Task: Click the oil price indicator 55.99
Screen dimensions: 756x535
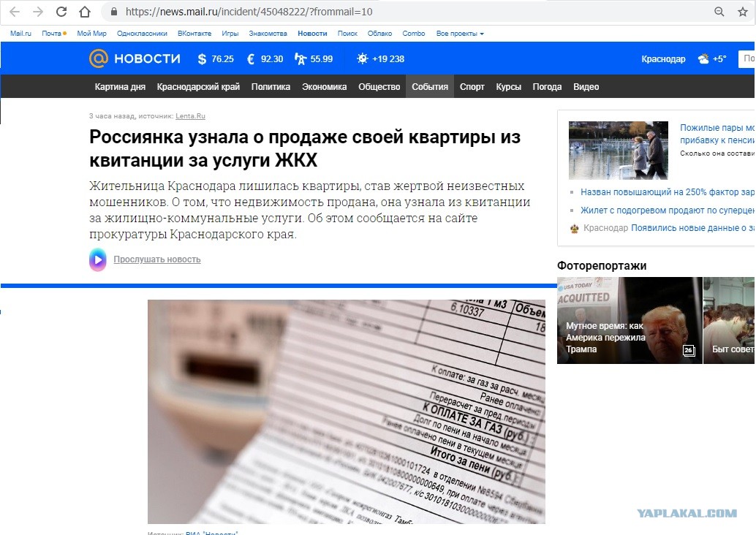Action: click(x=314, y=58)
